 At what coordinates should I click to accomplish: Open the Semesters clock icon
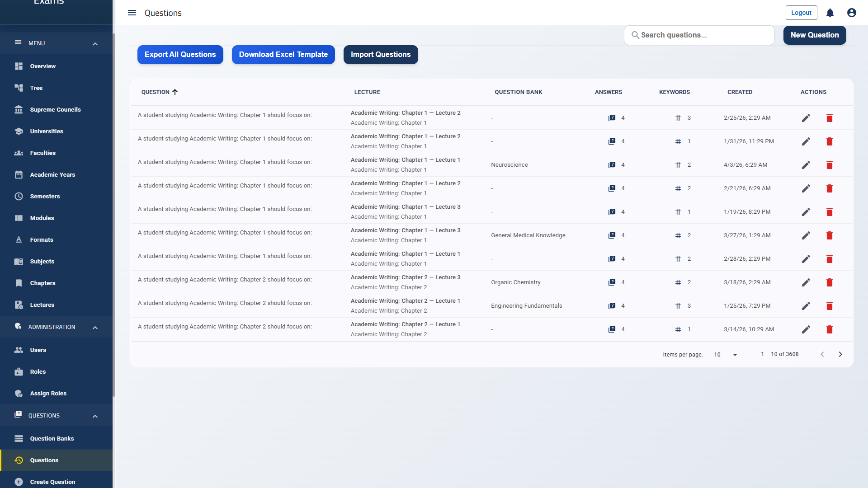tap(18, 196)
